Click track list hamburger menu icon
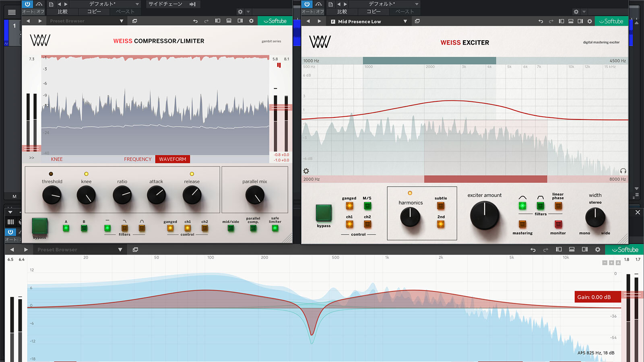Screen dimensions: 644x362 click(12, 12)
